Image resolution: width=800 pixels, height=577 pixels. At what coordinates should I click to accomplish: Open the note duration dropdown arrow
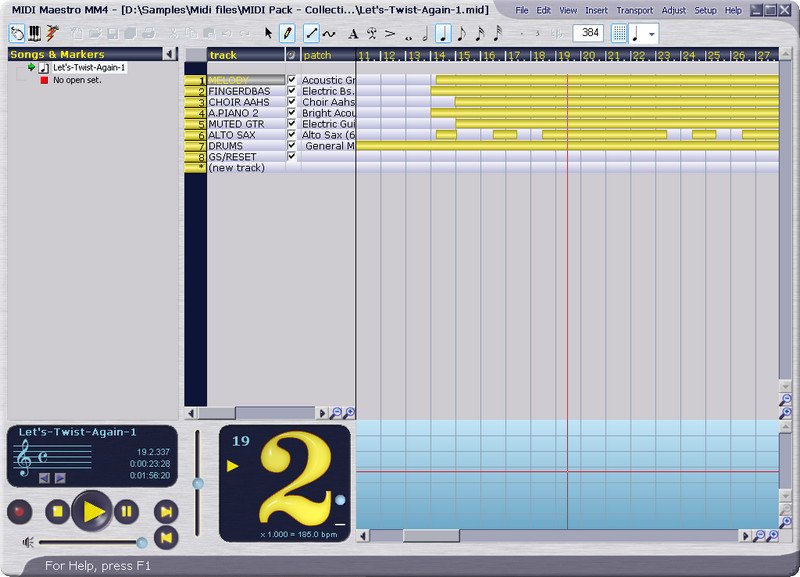coord(653,34)
